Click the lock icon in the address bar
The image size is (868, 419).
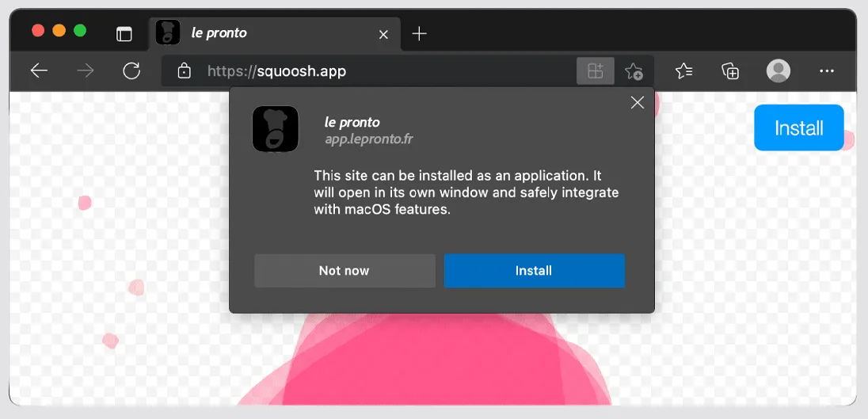coord(185,71)
